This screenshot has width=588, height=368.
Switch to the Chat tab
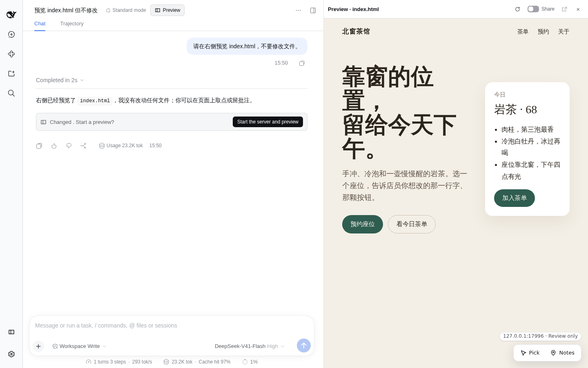[x=40, y=24]
